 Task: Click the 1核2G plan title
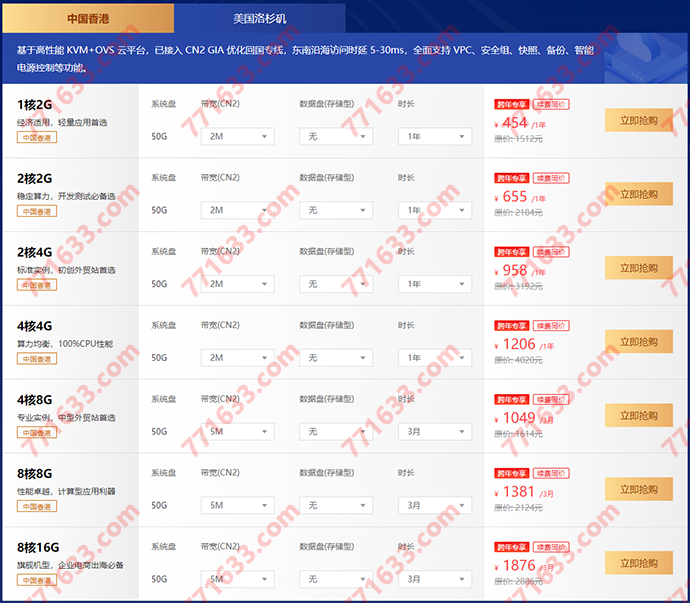click(x=34, y=105)
